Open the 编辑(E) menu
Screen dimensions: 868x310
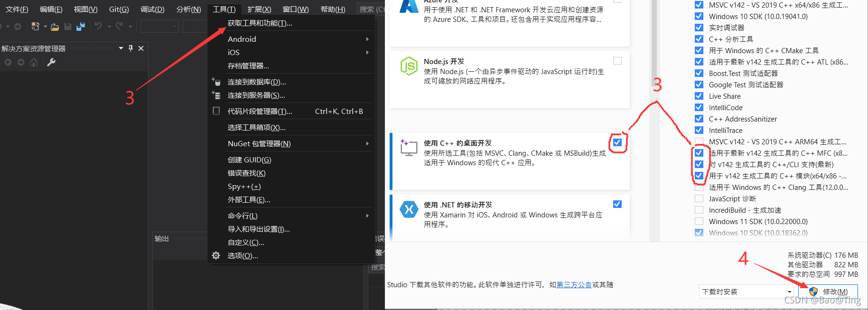[51, 9]
